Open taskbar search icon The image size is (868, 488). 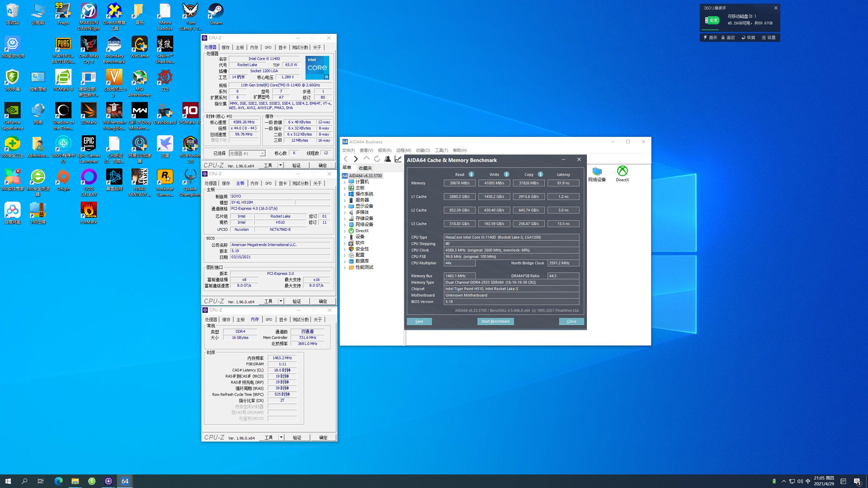click(24, 481)
